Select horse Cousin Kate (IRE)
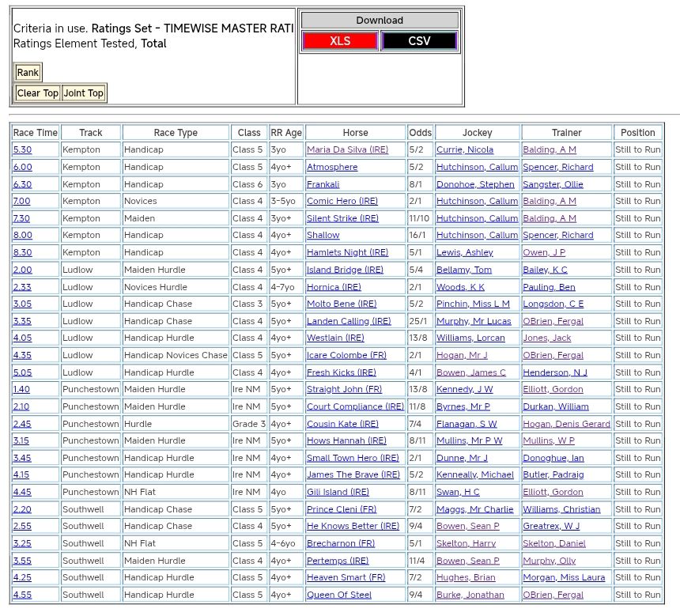The image size is (680, 616). click(x=342, y=424)
